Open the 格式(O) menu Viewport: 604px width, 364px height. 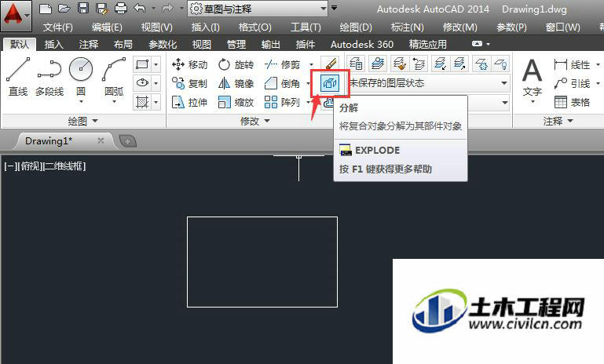(255, 27)
